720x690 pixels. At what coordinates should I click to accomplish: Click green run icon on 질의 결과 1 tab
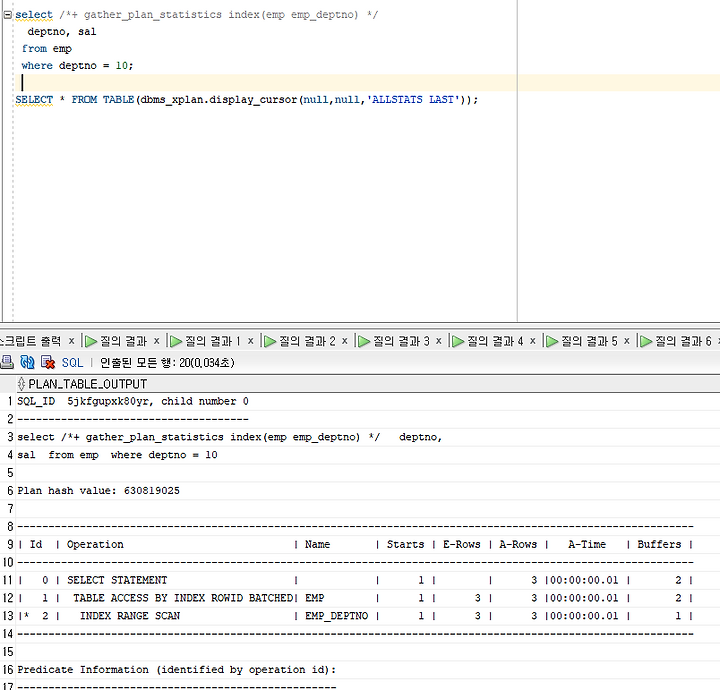176,341
